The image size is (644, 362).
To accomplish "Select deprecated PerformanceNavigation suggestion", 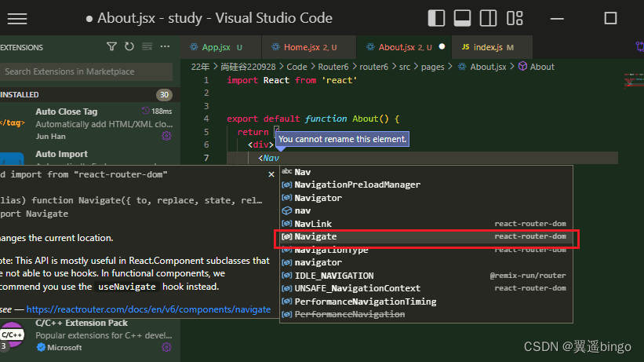I will point(426,314).
